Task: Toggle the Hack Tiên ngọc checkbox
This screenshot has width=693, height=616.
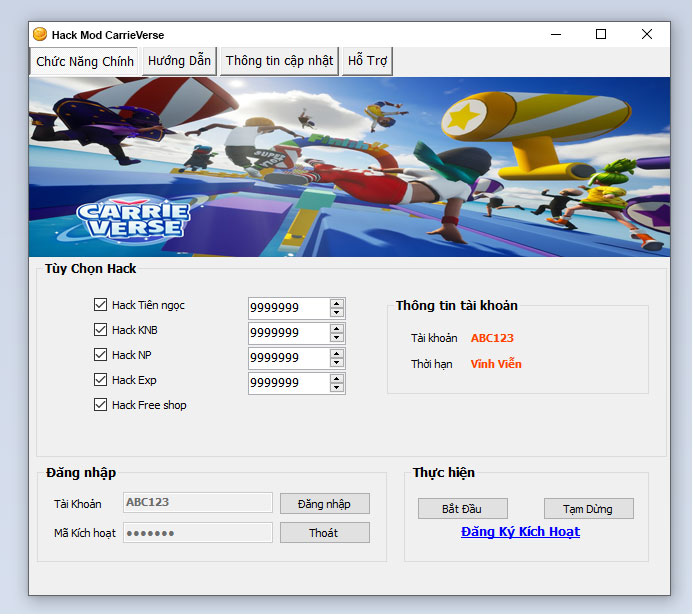Action: click(x=100, y=304)
